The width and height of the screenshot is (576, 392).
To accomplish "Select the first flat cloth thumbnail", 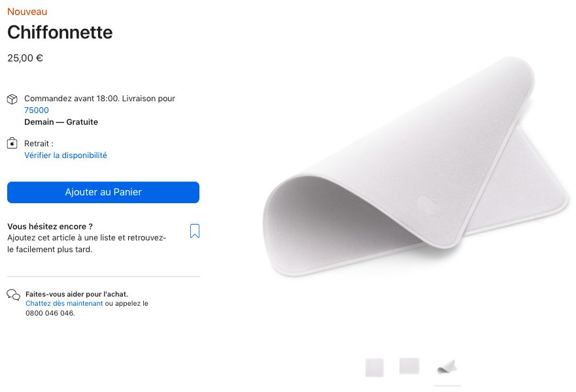I will (375, 367).
